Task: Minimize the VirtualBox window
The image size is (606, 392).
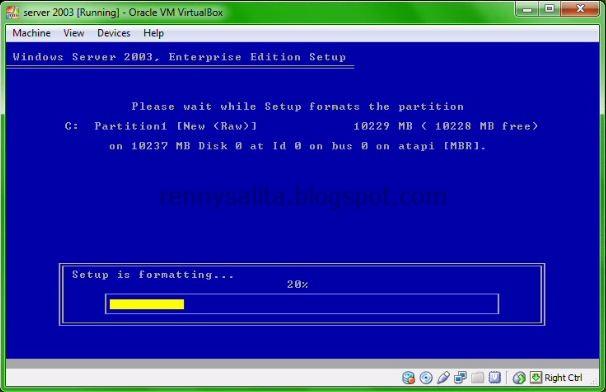Action: tap(527, 9)
